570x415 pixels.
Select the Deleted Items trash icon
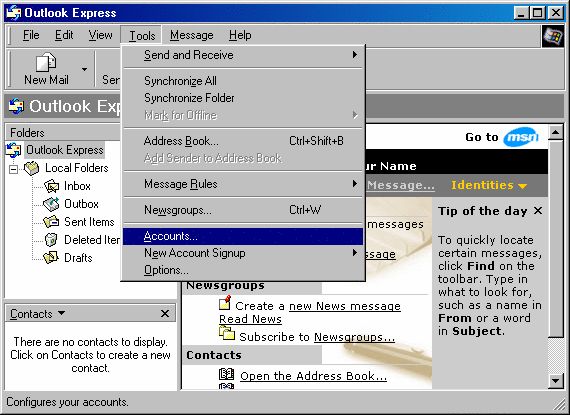pos(51,239)
